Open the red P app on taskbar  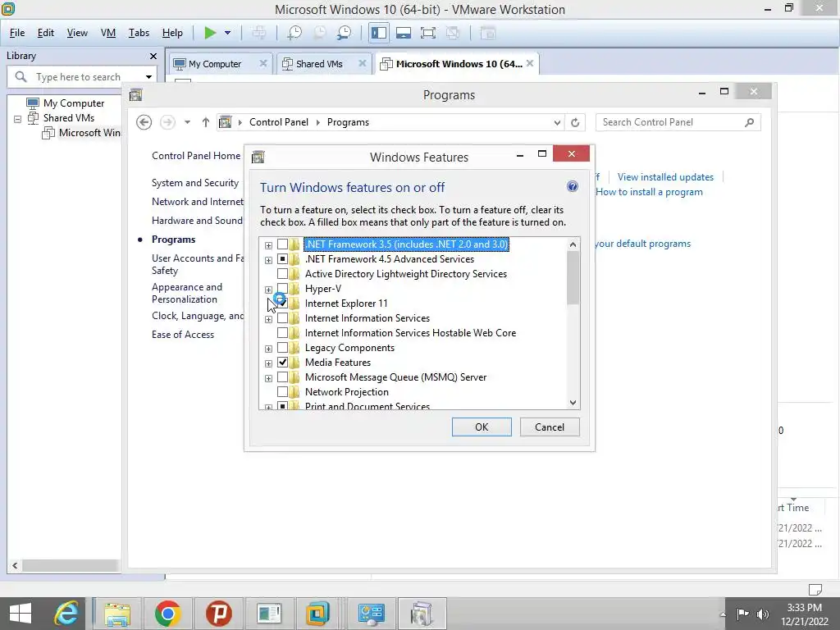click(218, 614)
